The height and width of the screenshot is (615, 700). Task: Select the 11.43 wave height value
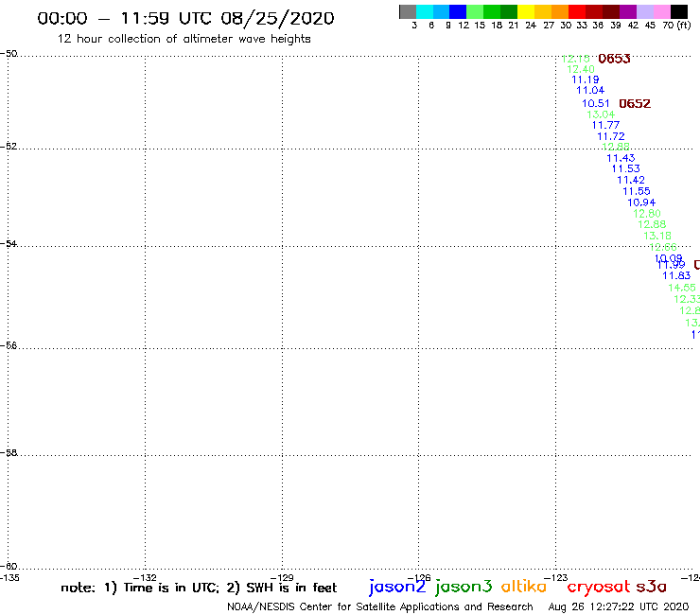(x=621, y=158)
